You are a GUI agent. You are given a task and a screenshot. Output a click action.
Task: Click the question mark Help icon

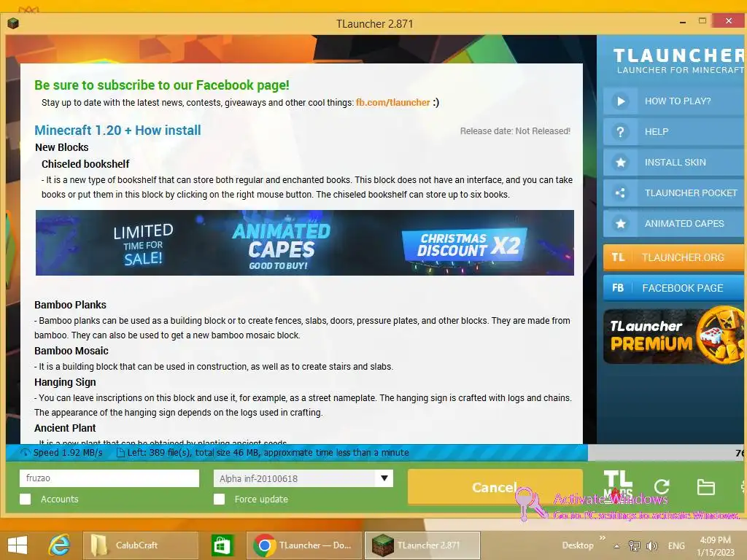coord(620,132)
